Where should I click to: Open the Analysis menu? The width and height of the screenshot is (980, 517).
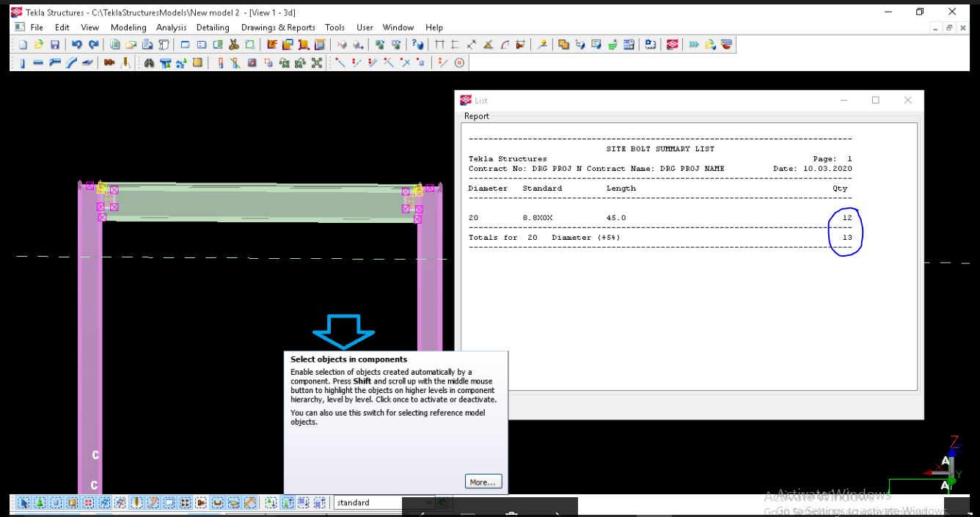point(172,27)
